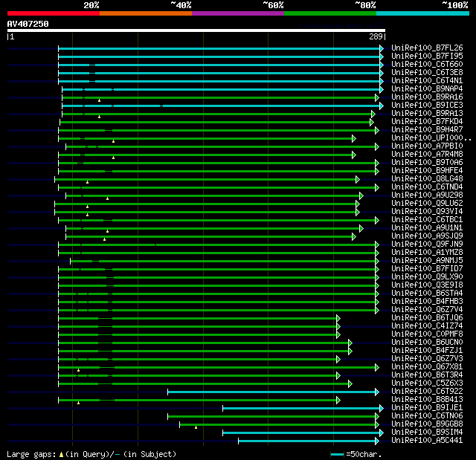Click UniRef100_Q9LU62 label
This screenshot has height=460, width=476.
point(427,204)
